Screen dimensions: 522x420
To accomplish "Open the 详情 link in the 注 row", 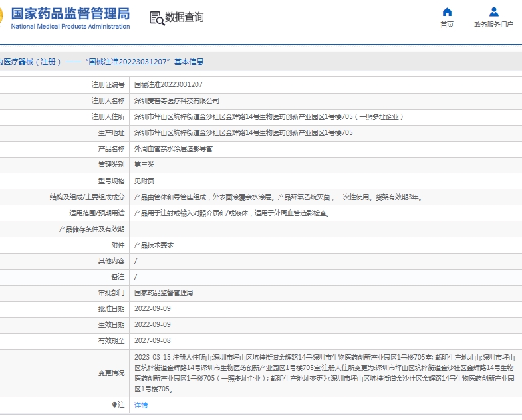I will [x=141, y=405].
